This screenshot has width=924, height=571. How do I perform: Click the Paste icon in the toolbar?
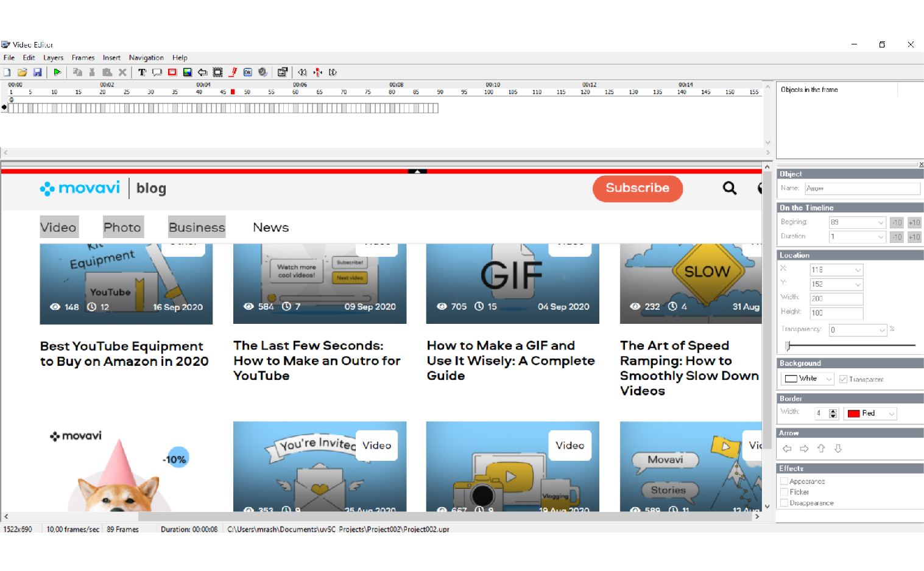pos(107,72)
